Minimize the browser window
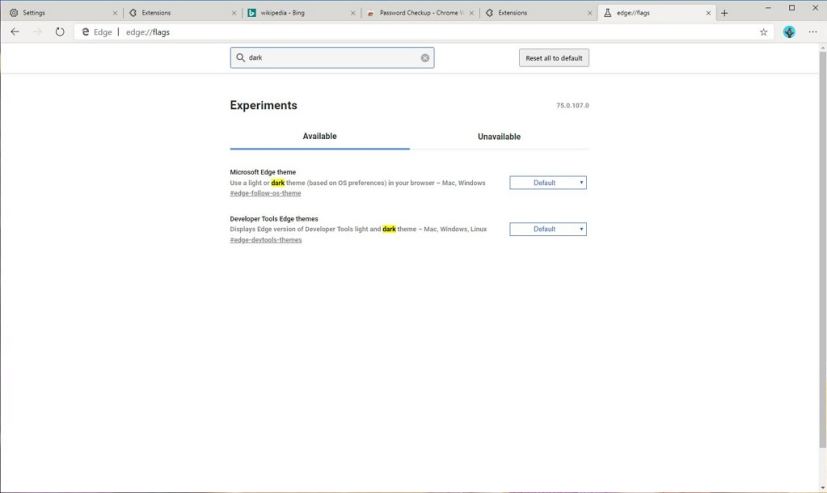The image size is (827, 493). pos(768,8)
